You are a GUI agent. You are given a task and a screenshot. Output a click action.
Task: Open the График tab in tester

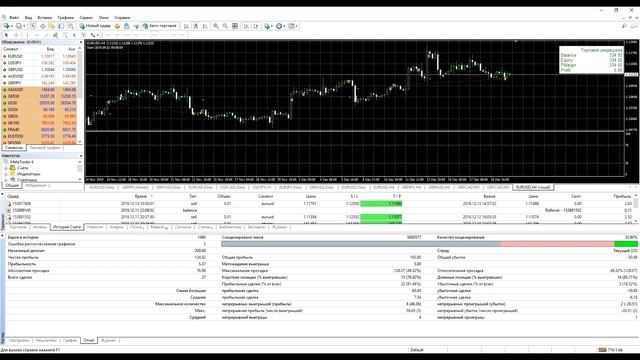pos(70,340)
